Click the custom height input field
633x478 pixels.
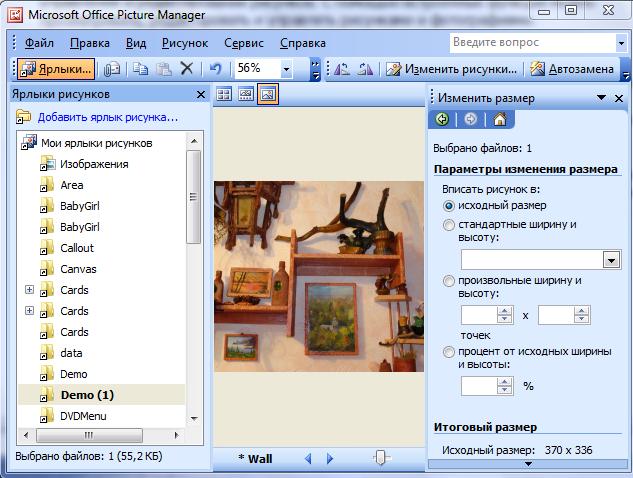pyautogui.click(x=556, y=315)
